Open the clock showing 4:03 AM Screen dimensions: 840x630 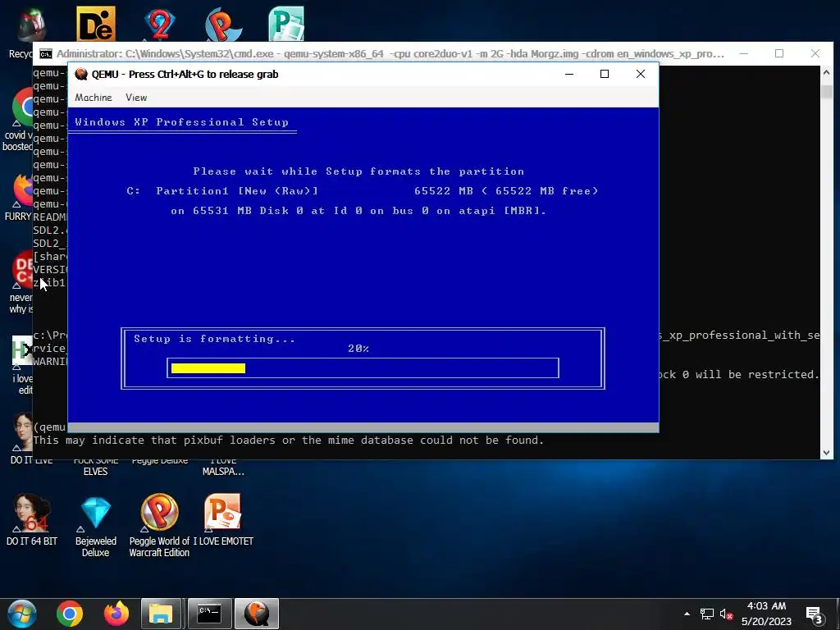click(766, 614)
